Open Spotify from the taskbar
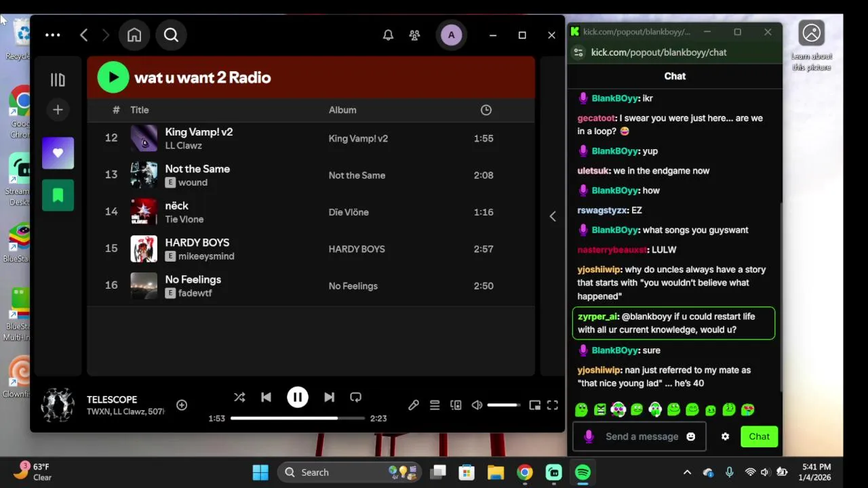Image resolution: width=868 pixels, height=488 pixels. [583, 472]
